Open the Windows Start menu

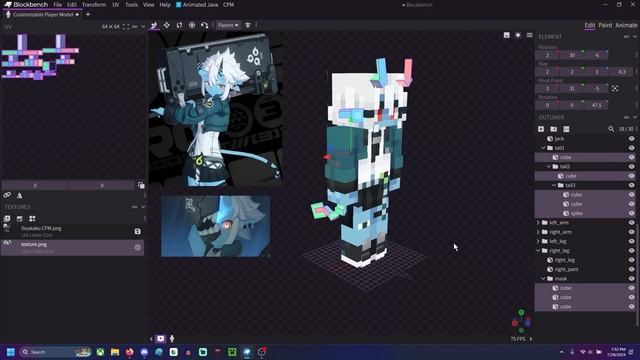pyautogui.click(x=11, y=352)
